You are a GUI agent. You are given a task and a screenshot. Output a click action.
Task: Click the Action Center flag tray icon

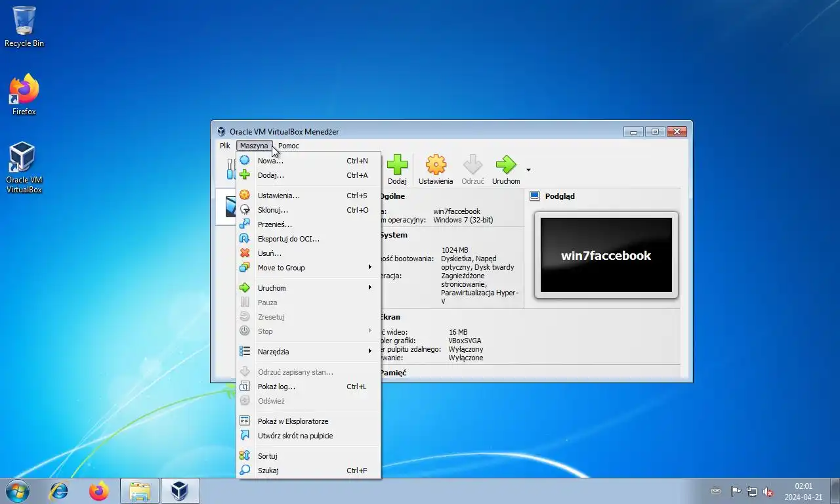tap(736, 491)
